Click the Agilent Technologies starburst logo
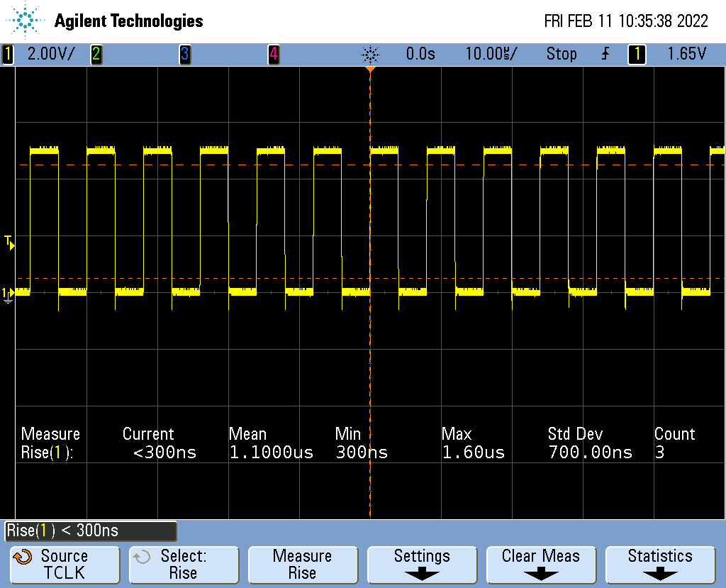 click(x=26, y=21)
